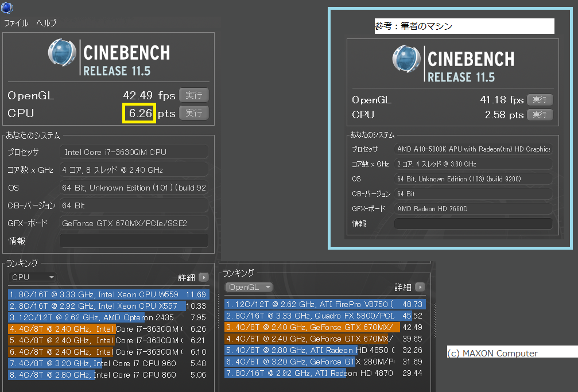Click the left CINEBENCH RELEASE 11.5 logo
Viewport: 578px width, 392px height.
pos(109,57)
